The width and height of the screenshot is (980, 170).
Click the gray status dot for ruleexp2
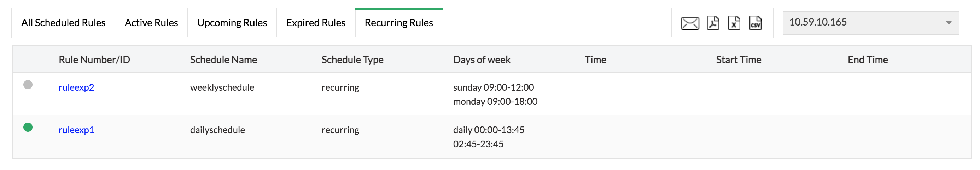pyautogui.click(x=28, y=85)
